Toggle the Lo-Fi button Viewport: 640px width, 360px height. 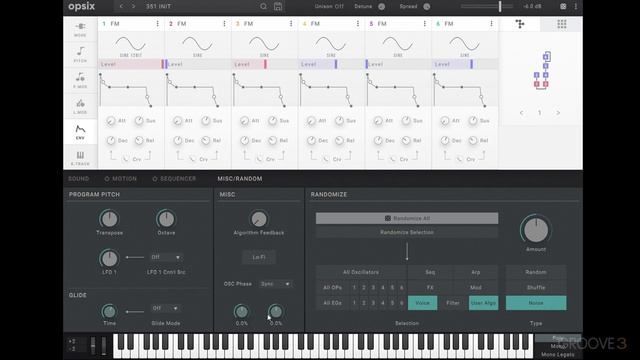pos(259,257)
